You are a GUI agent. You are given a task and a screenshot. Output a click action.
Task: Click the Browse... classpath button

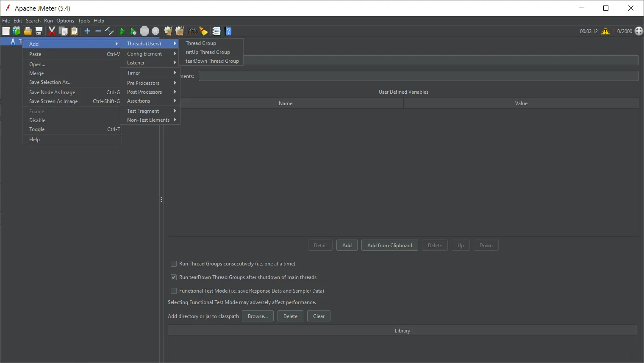pyautogui.click(x=258, y=316)
